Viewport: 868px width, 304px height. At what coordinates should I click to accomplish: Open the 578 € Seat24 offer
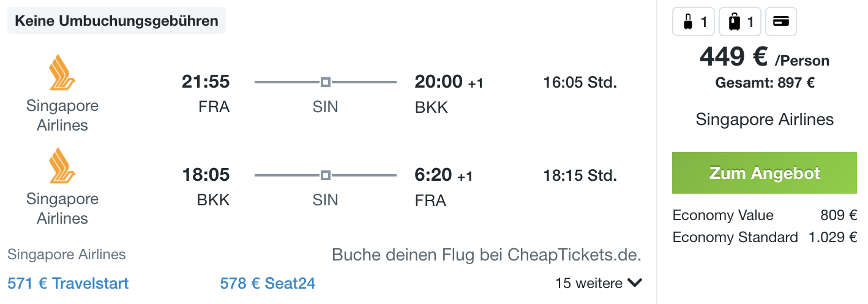268,283
